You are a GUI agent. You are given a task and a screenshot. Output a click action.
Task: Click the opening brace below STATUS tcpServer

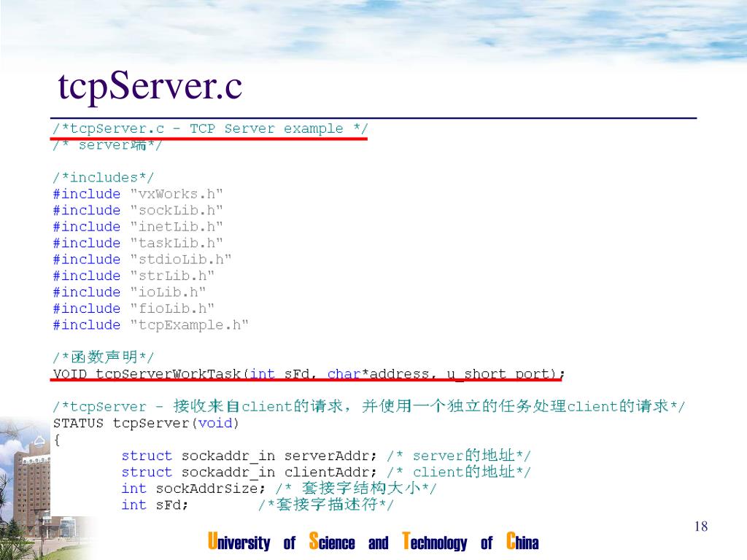[x=57, y=440]
